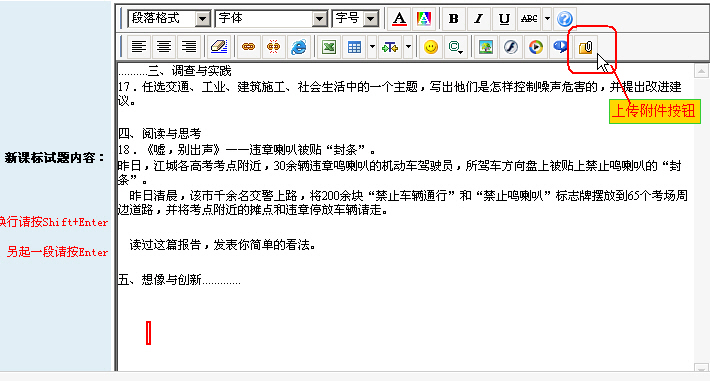Image resolution: width=710 pixels, height=381 pixels.
Task: Click the editor's scroll up arrow
Action: coord(701,71)
